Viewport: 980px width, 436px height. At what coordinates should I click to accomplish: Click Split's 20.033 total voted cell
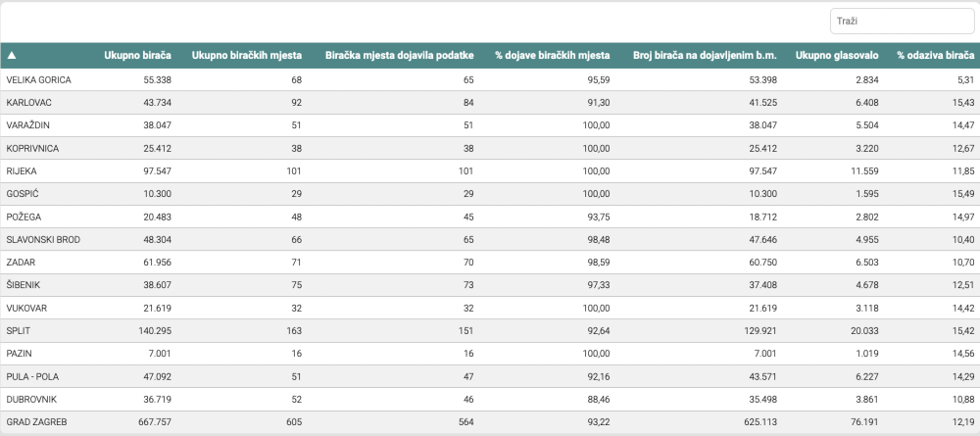click(x=864, y=330)
